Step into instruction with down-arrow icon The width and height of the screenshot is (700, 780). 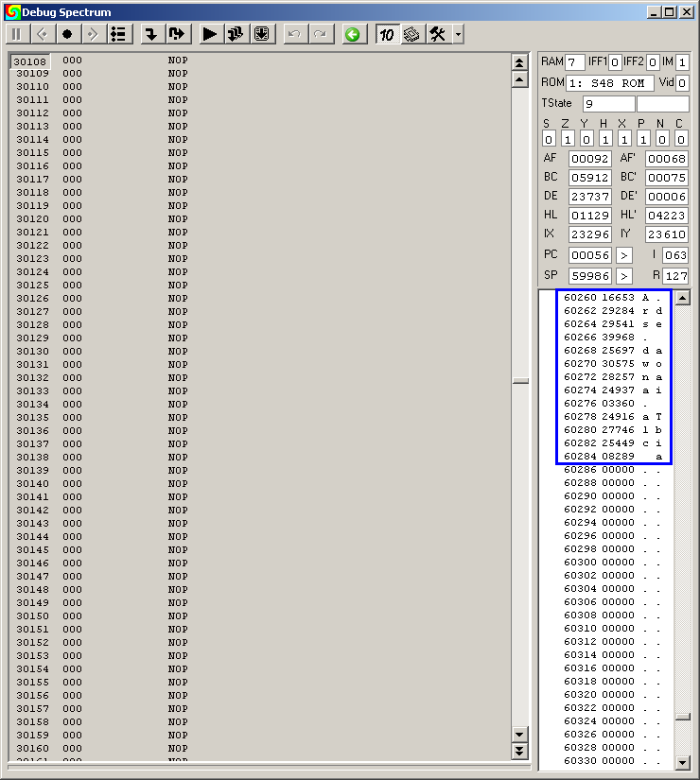(151, 34)
